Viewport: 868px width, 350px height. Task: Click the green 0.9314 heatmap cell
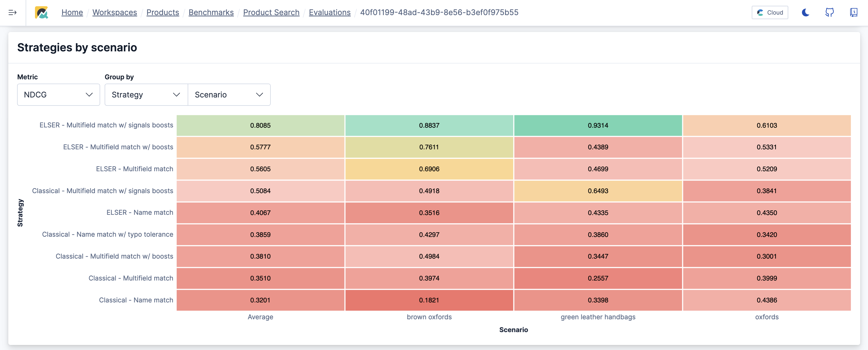pyautogui.click(x=598, y=125)
